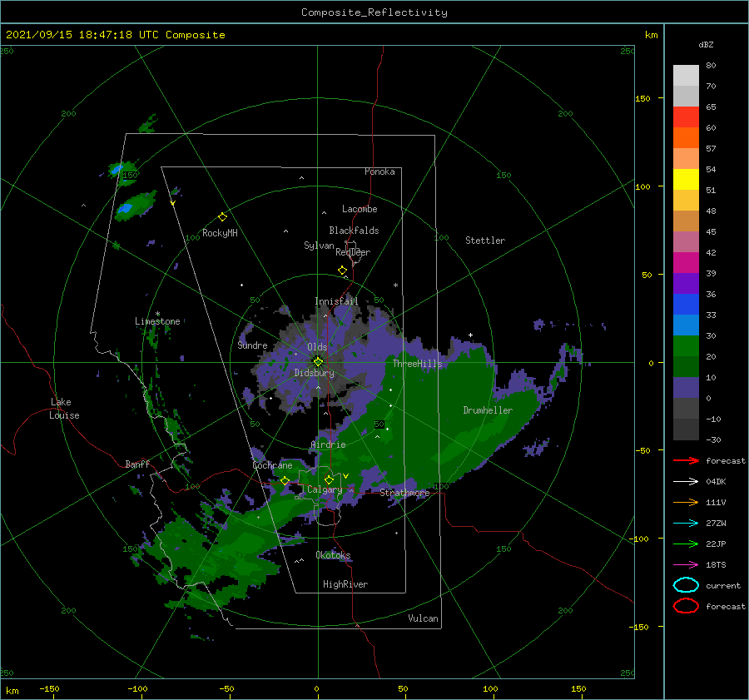Click the white asterisk marker above Limestone
Viewport: 749px width, 700px height.
pos(157,314)
